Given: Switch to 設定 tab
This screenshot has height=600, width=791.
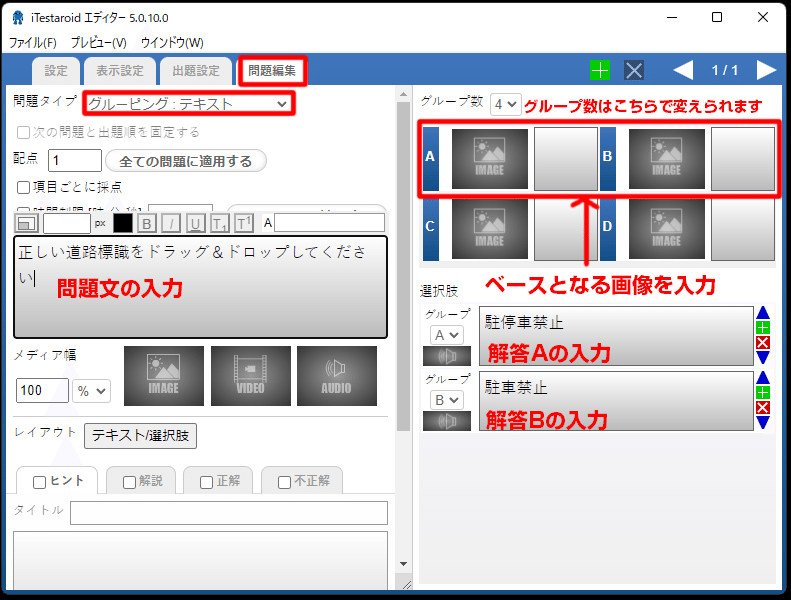Looking at the screenshot, I should pyautogui.click(x=55, y=71).
